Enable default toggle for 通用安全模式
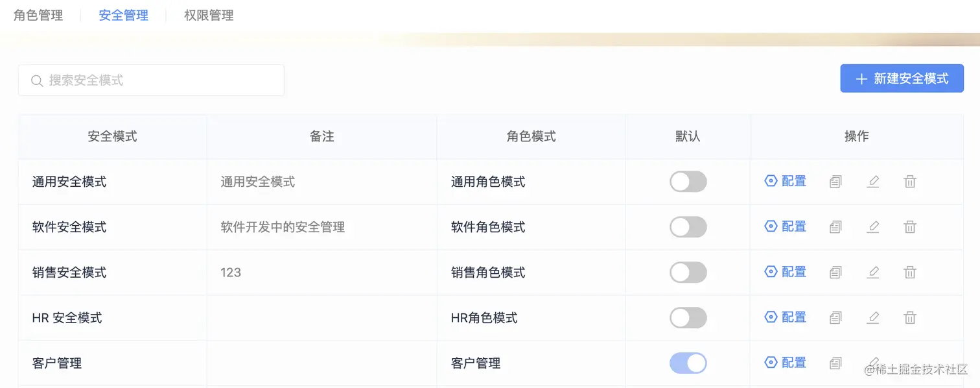 tap(688, 182)
